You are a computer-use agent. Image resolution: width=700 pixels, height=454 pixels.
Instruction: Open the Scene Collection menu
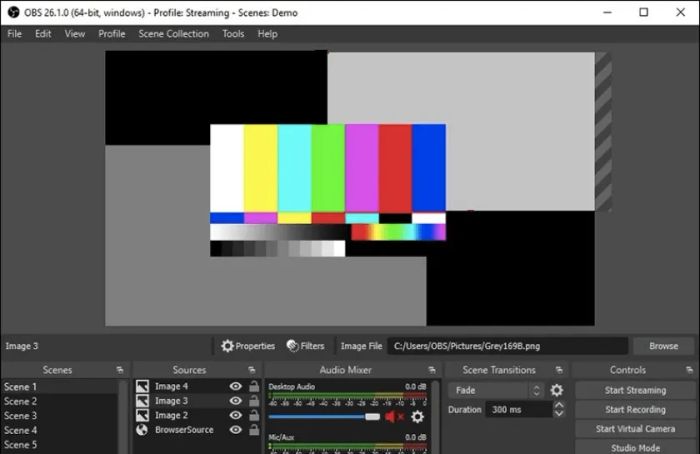[174, 34]
